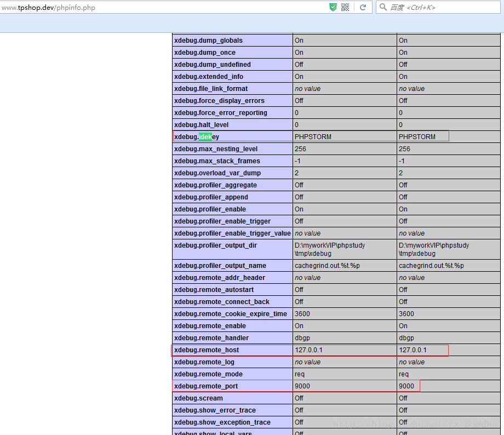Click local value 9000 of remote_port
Viewport: 504px width, 435px height.
point(302,386)
